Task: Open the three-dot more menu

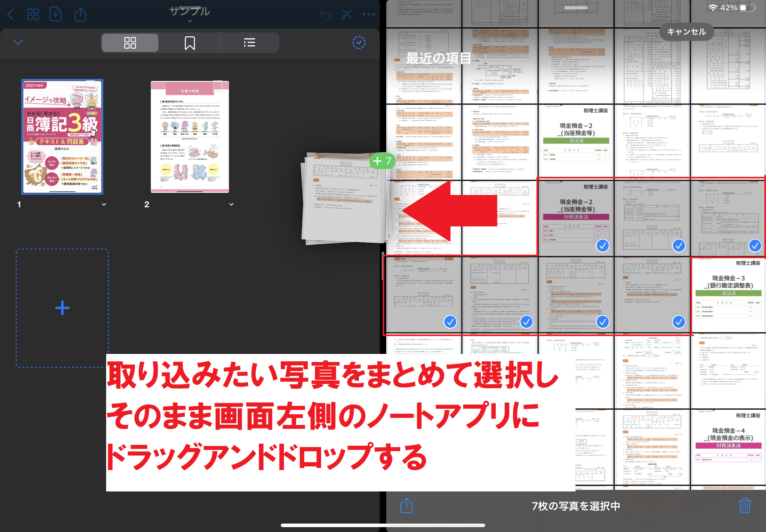Action: tap(368, 14)
